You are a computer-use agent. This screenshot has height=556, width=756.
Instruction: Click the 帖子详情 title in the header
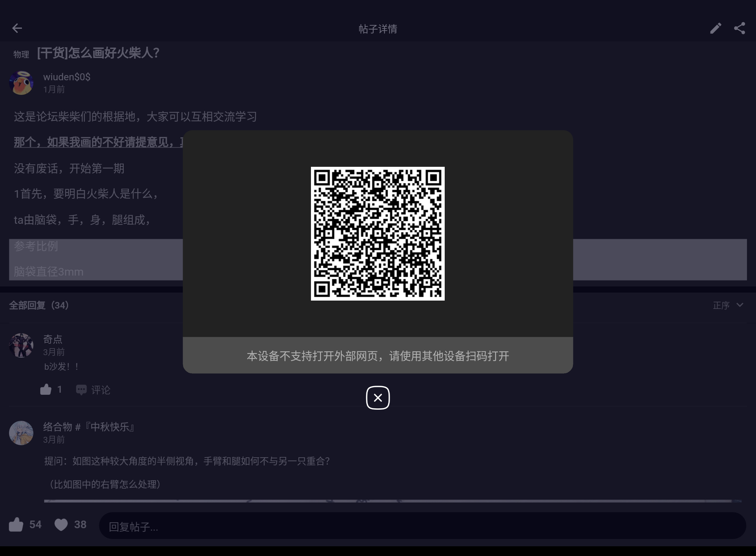pos(377,29)
